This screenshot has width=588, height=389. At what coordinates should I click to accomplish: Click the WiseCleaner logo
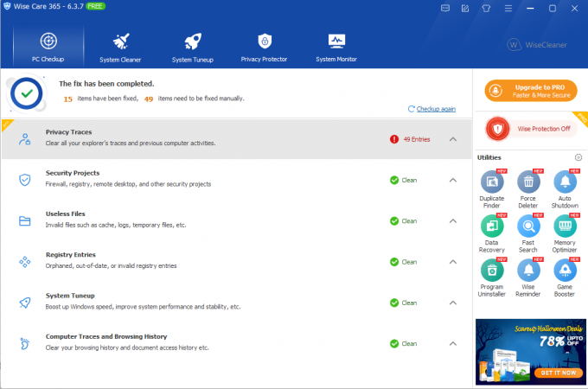coord(537,45)
